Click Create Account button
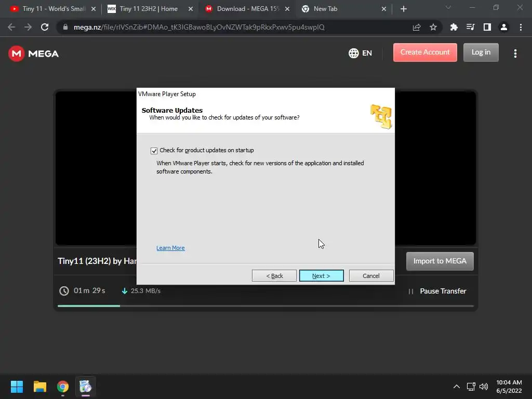 [425, 52]
